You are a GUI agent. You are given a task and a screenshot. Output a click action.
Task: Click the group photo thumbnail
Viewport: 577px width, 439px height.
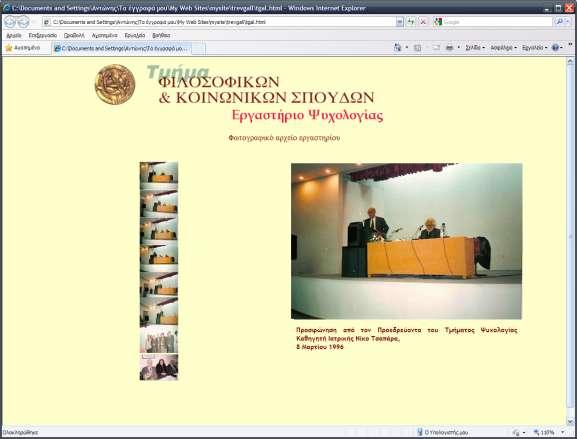(x=159, y=340)
